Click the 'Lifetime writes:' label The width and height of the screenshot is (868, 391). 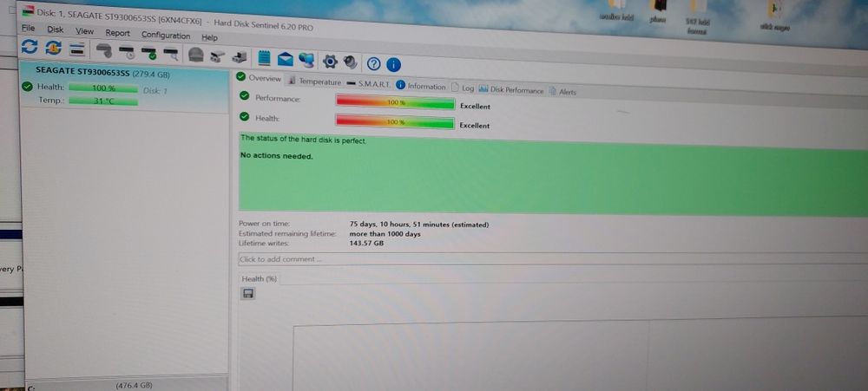click(264, 243)
